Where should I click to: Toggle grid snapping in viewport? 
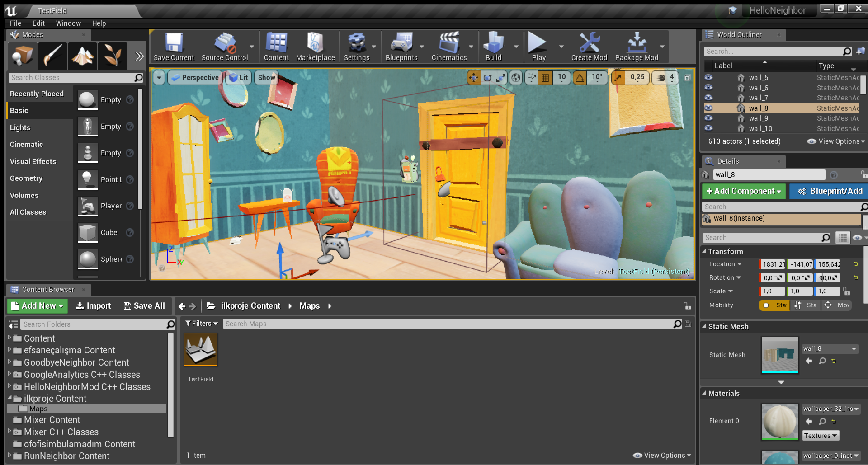pyautogui.click(x=545, y=78)
